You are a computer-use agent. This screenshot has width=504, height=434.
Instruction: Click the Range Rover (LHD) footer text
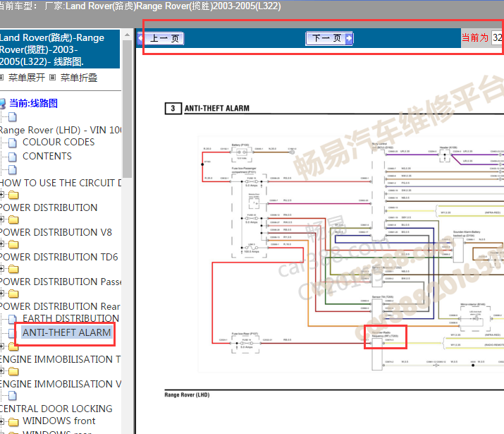187,394
